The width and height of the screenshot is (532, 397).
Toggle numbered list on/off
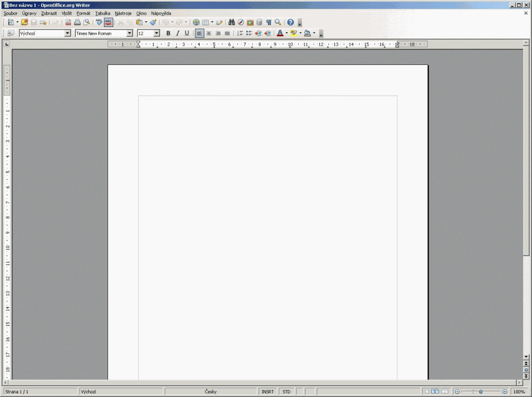pos(240,33)
